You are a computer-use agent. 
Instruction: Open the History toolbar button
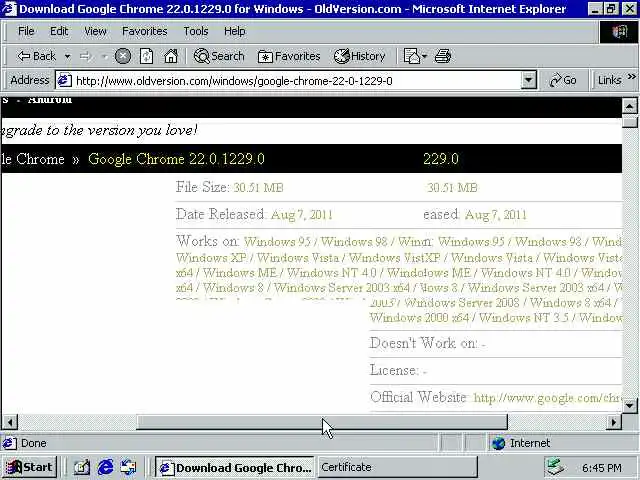tap(360, 56)
